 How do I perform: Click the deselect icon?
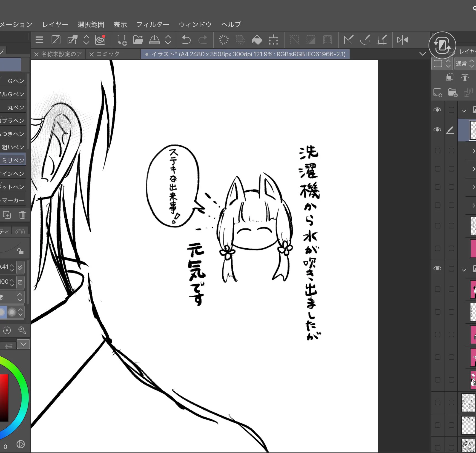(294, 40)
